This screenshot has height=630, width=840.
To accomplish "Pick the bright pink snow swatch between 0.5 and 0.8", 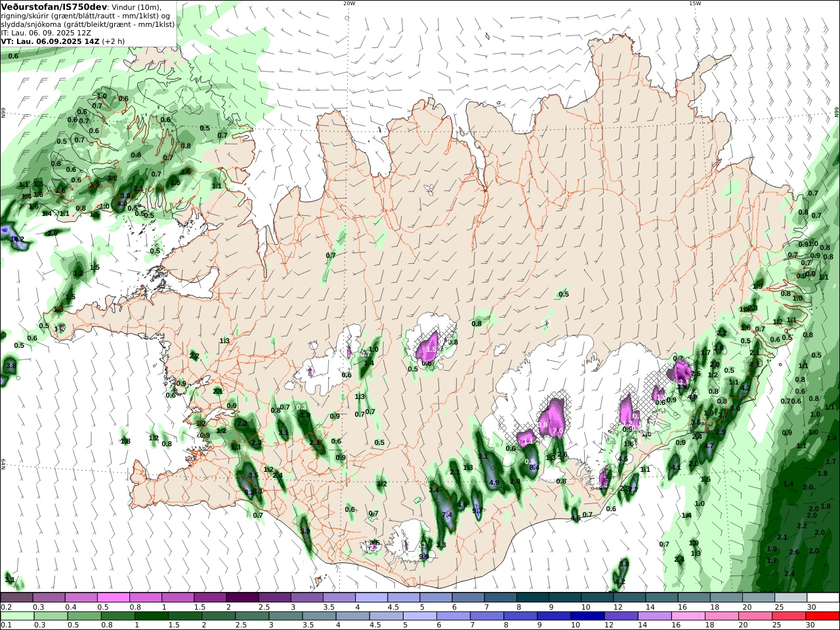I will [113, 598].
